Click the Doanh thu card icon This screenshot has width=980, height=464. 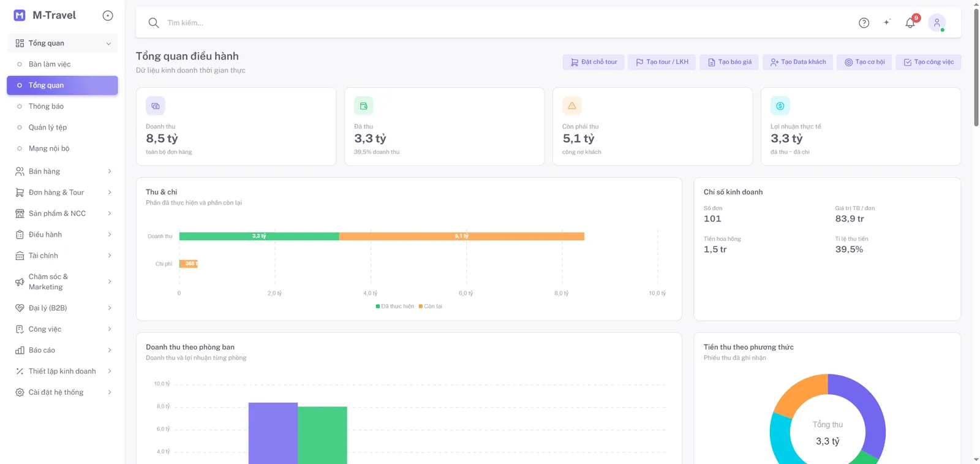pyautogui.click(x=156, y=106)
